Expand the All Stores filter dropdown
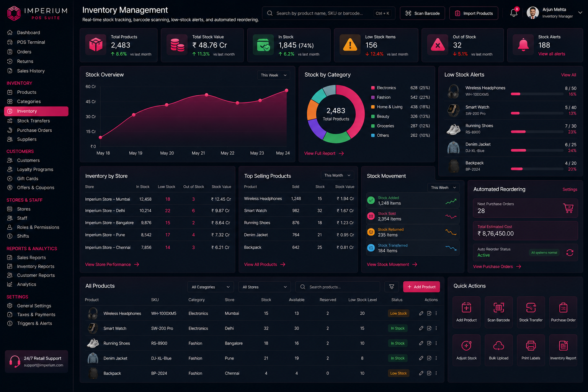Viewport: 588px width, 392px height. click(265, 287)
